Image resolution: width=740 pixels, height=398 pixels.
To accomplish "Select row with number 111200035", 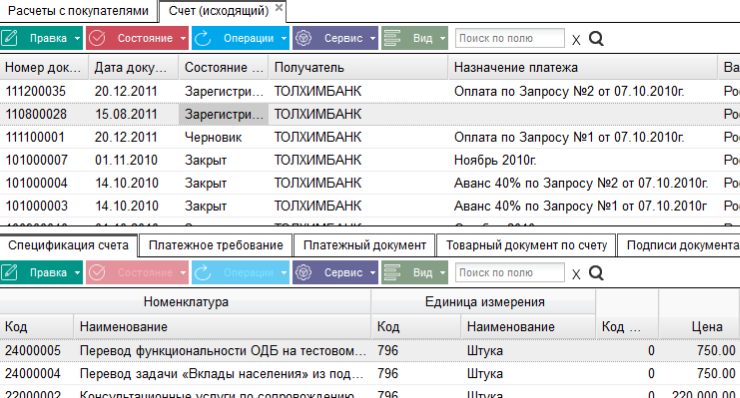I will click(370, 91).
